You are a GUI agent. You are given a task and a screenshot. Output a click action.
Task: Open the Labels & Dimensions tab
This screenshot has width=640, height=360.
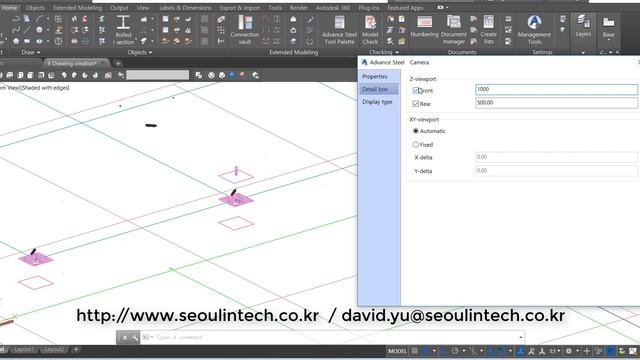point(185,8)
